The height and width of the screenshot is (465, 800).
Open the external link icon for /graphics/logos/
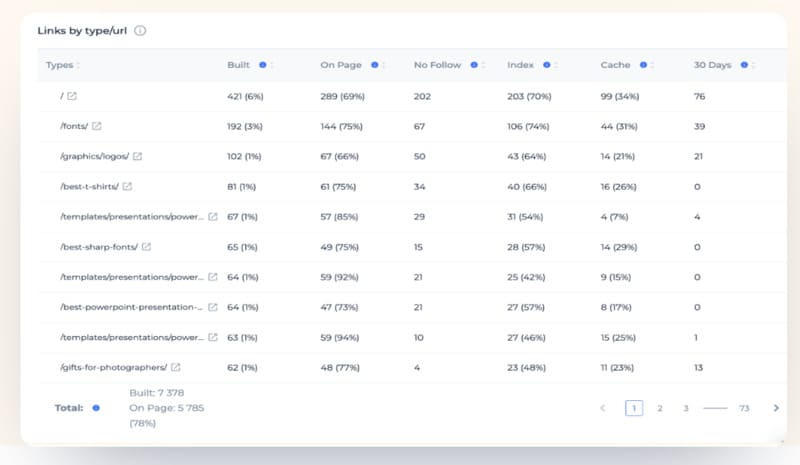tap(137, 156)
